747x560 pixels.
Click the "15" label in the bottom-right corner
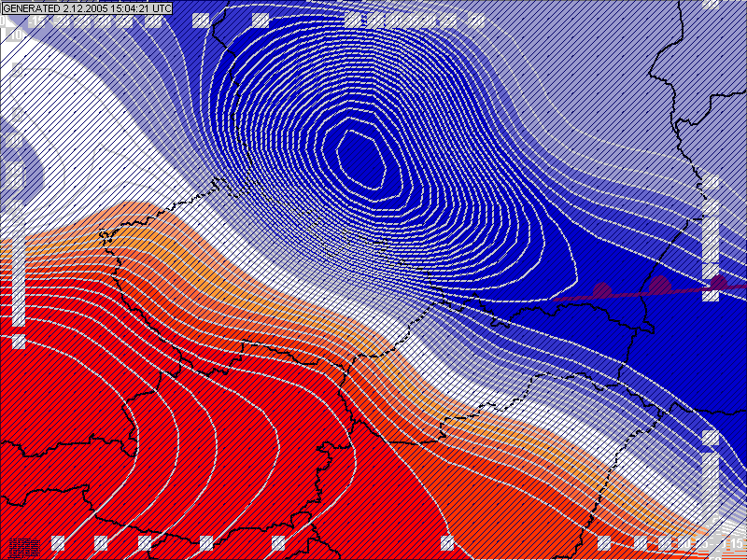tap(736, 543)
